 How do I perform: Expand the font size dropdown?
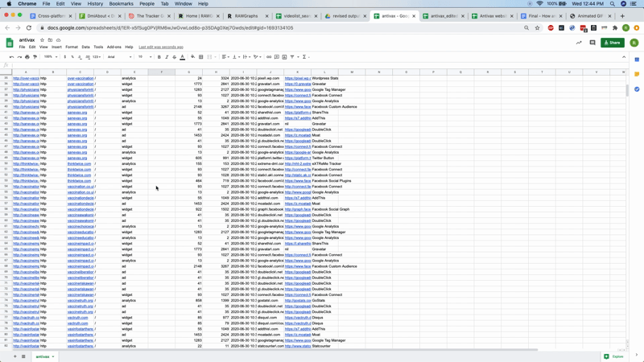[x=144, y=57]
